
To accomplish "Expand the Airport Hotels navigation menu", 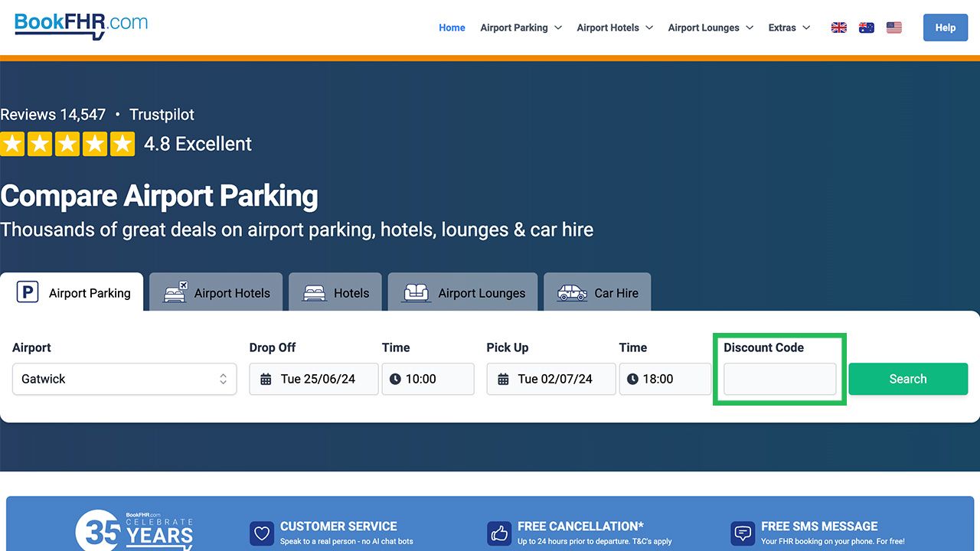I will pos(615,28).
